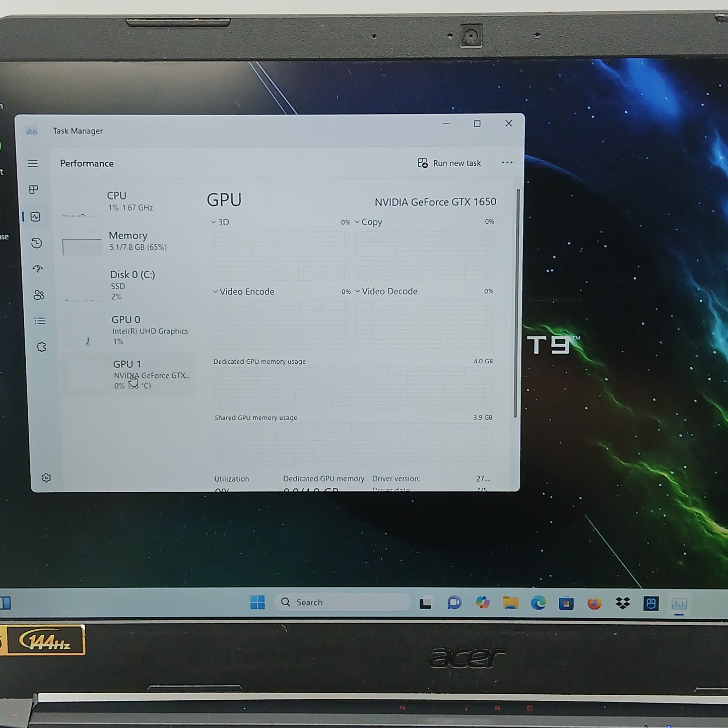Screen dimensions: 728x728
Task: Click the Utilization label
Action: (x=232, y=479)
